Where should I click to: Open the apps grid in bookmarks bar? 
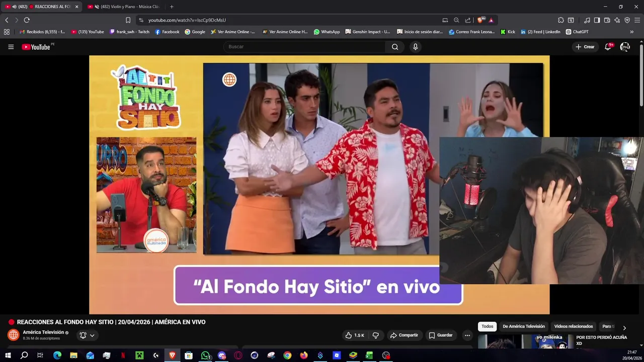coord(7,32)
